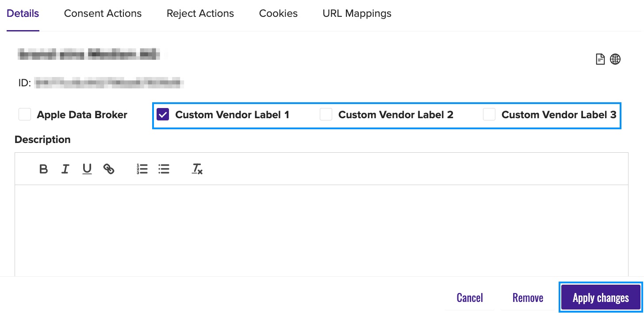Tick the Custom Vendor Label 3 checkbox
The image size is (644, 313).
(489, 115)
